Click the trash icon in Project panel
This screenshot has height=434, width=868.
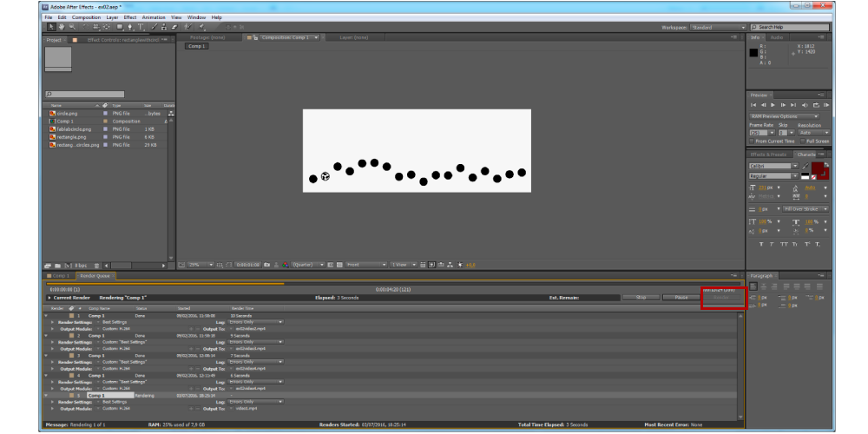[x=97, y=265]
